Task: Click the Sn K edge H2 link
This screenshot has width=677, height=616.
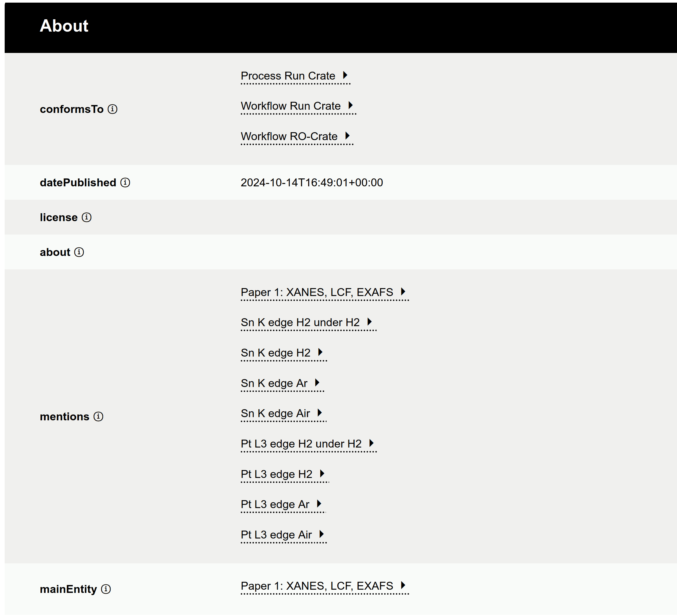Action: tap(275, 353)
